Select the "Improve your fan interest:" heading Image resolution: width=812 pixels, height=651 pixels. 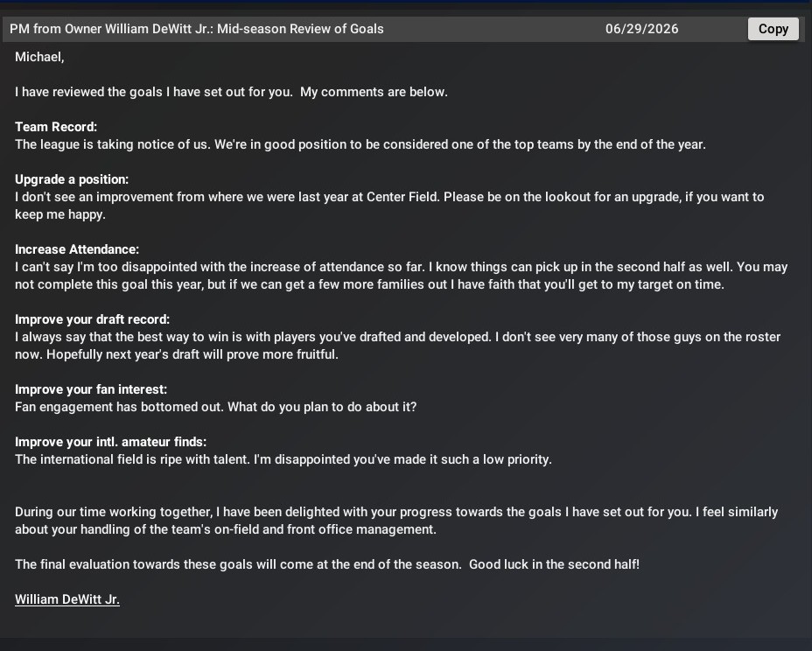coord(91,389)
